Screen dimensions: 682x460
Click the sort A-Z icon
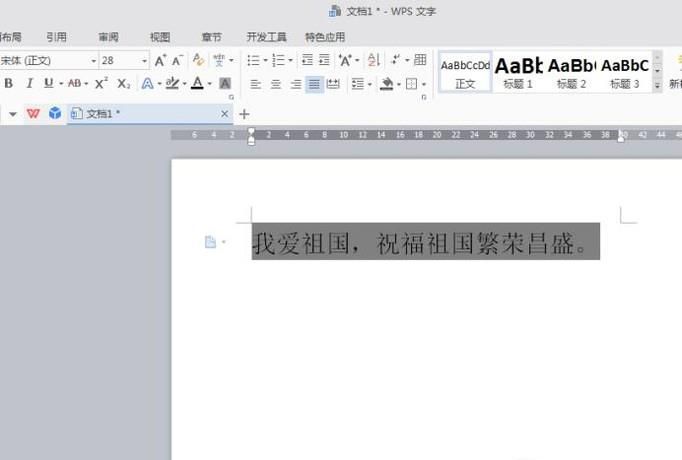point(374,60)
